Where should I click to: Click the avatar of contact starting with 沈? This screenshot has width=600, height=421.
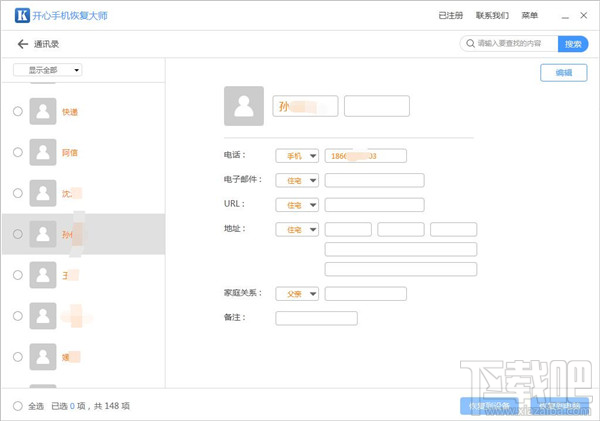(42, 193)
